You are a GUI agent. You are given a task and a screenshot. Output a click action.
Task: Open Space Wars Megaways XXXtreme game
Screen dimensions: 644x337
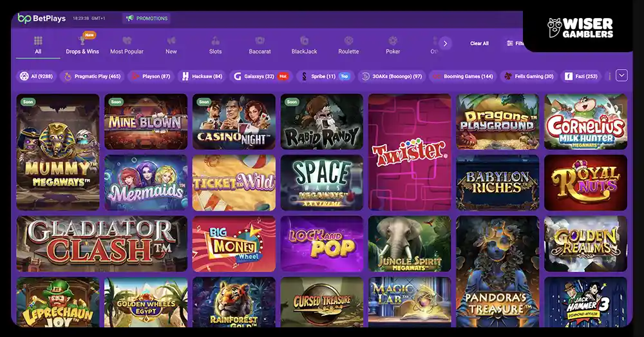(x=321, y=183)
